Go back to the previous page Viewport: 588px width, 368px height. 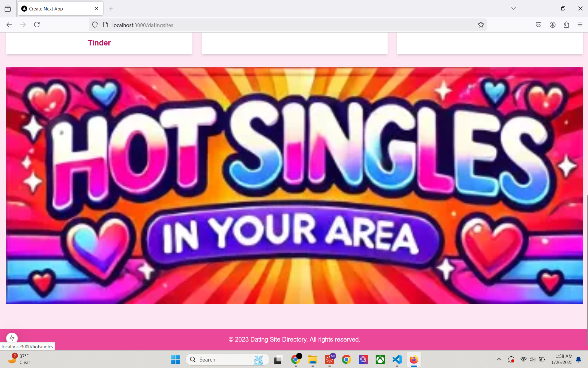click(9, 25)
